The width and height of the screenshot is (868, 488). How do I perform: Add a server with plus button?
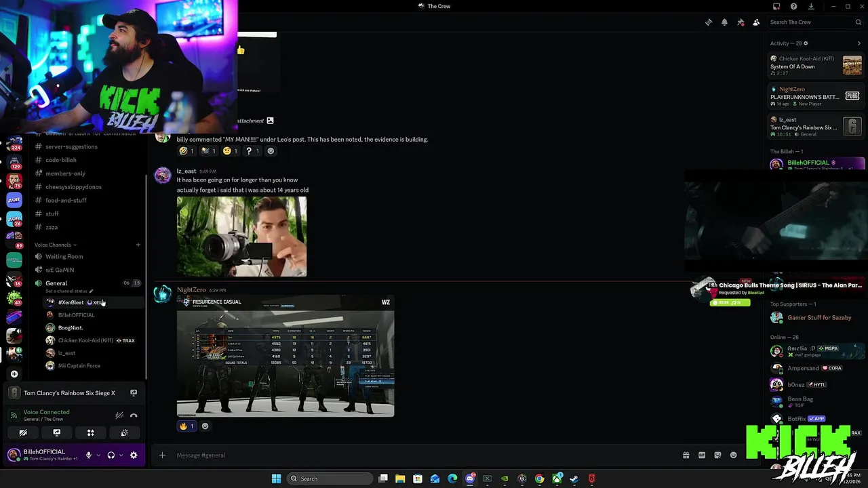click(14, 374)
